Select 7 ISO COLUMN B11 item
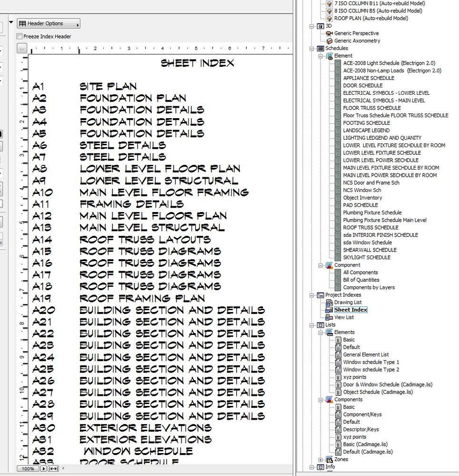This screenshot has height=476, width=459. pyautogui.click(x=379, y=4)
